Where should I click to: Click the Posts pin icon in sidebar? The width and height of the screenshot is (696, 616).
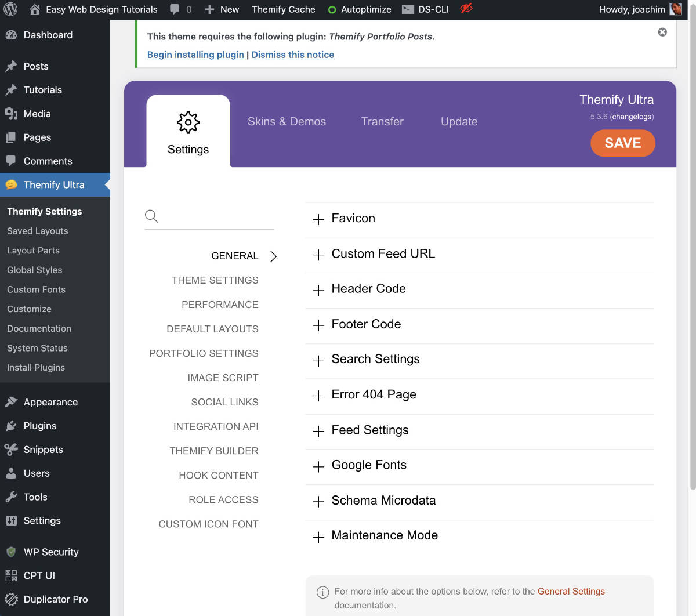(11, 66)
